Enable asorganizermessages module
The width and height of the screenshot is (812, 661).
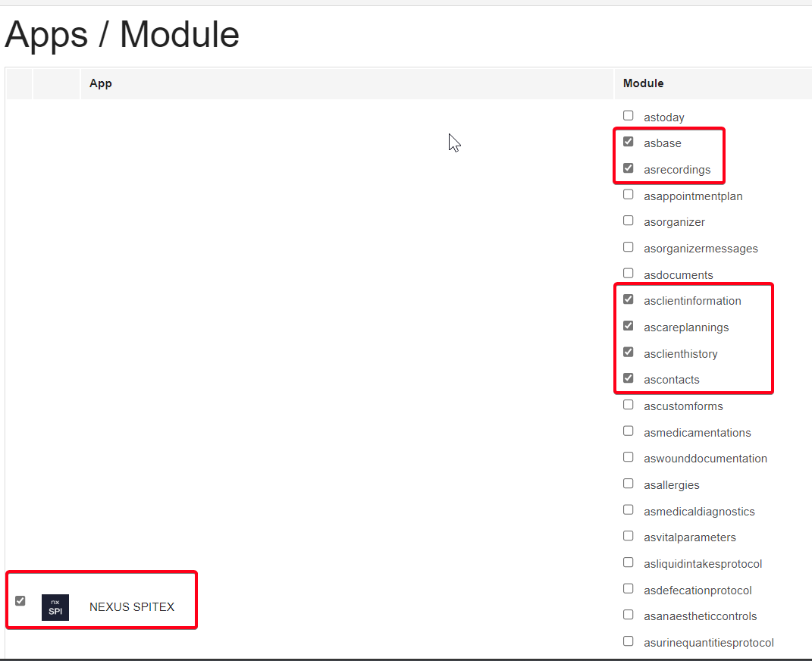coord(628,247)
